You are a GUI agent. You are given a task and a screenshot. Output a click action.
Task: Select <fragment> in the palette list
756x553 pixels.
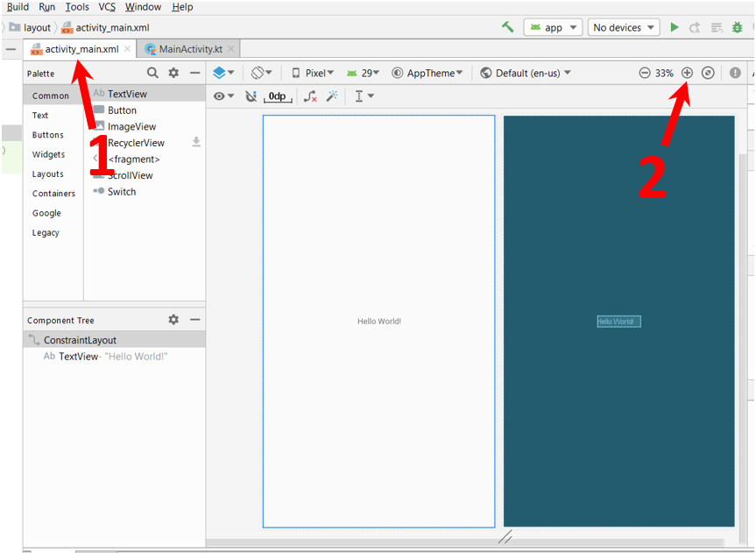click(145, 160)
